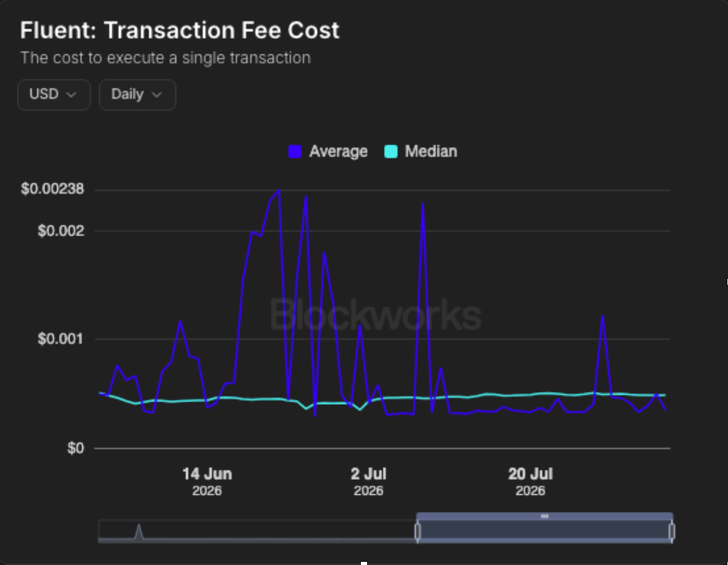Click the $0 y-axis label

pos(76,448)
